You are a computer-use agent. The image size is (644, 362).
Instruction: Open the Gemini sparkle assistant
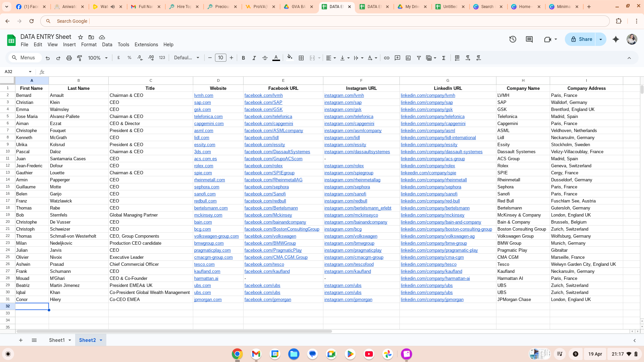tap(616, 39)
